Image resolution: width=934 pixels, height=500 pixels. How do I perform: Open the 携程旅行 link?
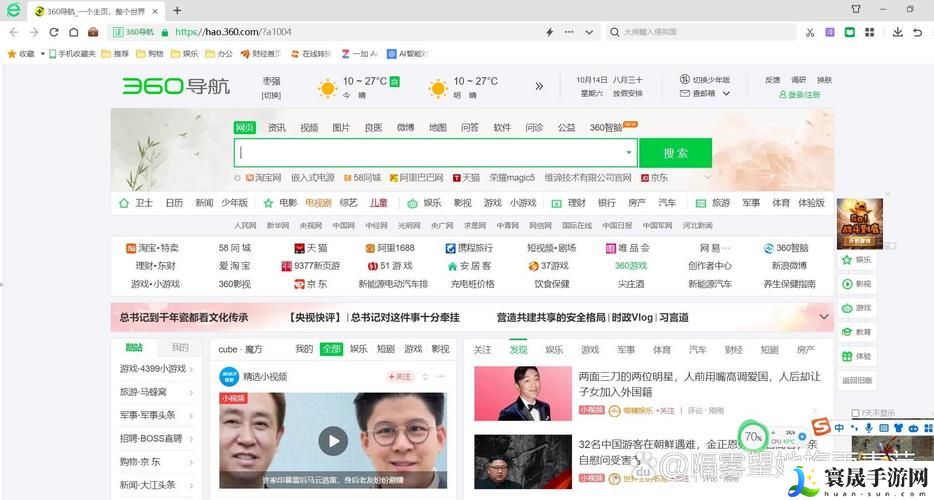[469, 248]
